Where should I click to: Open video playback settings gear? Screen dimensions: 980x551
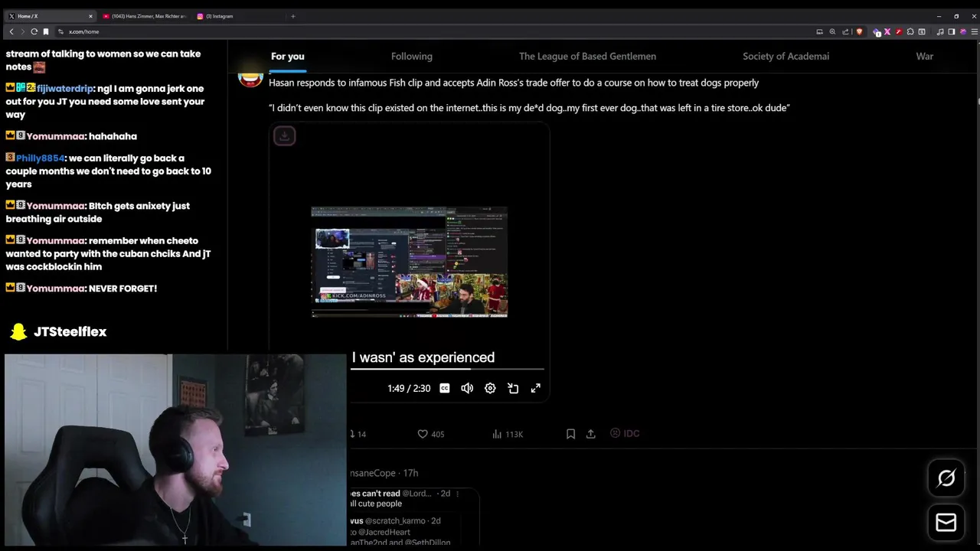pos(490,388)
